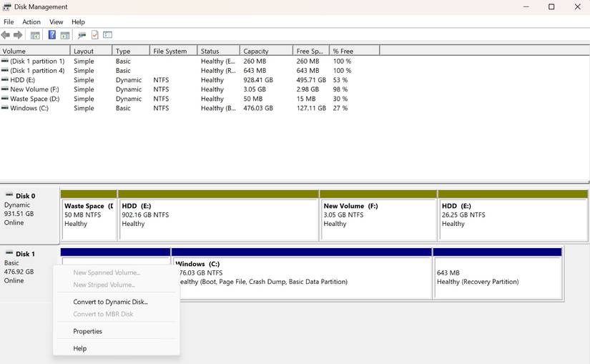The height and width of the screenshot is (364, 590).
Task: Click the Show/Hide Console Tree icon
Action: click(x=34, y=35)
